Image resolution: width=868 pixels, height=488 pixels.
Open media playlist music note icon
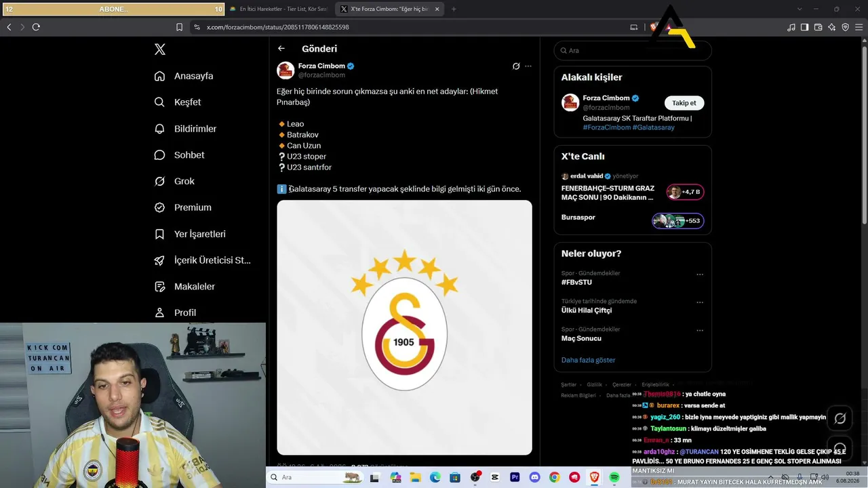click(791, 27)
